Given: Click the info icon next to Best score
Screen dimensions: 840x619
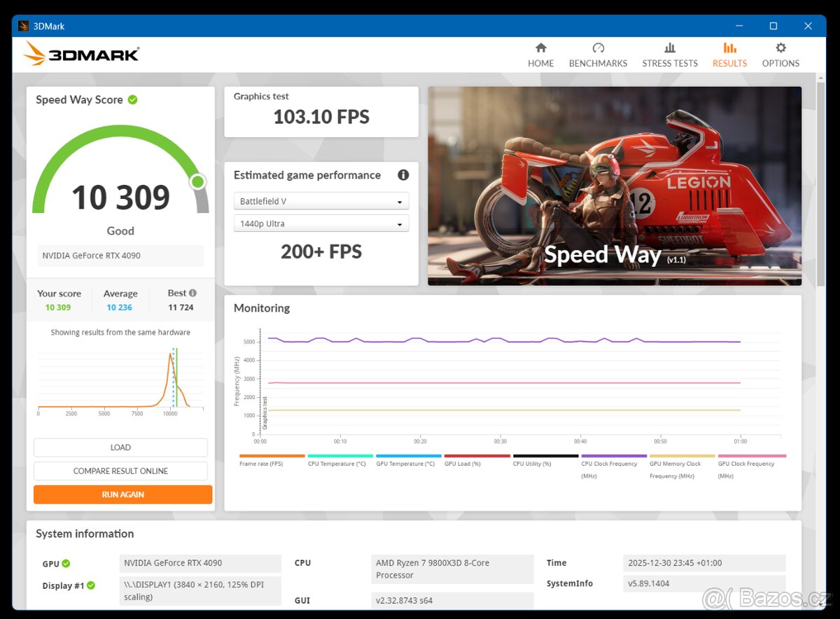Looking at the screenshot, I should [x=191, y=293].
